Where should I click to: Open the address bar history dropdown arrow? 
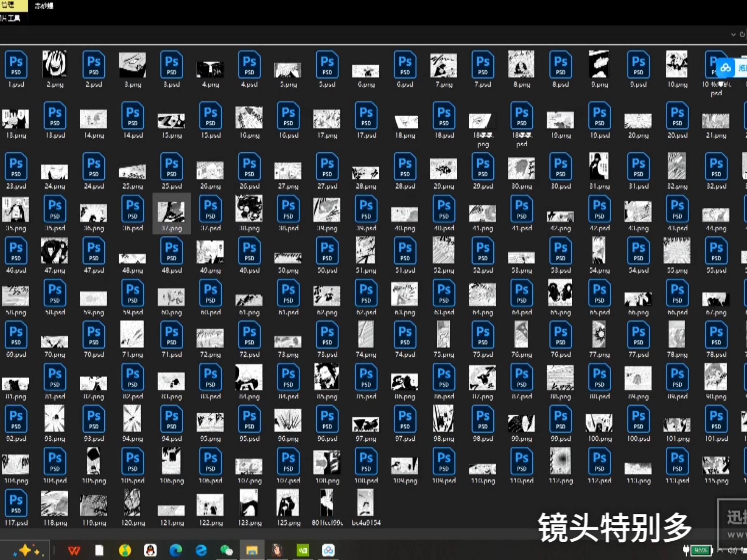coord(733,35)
